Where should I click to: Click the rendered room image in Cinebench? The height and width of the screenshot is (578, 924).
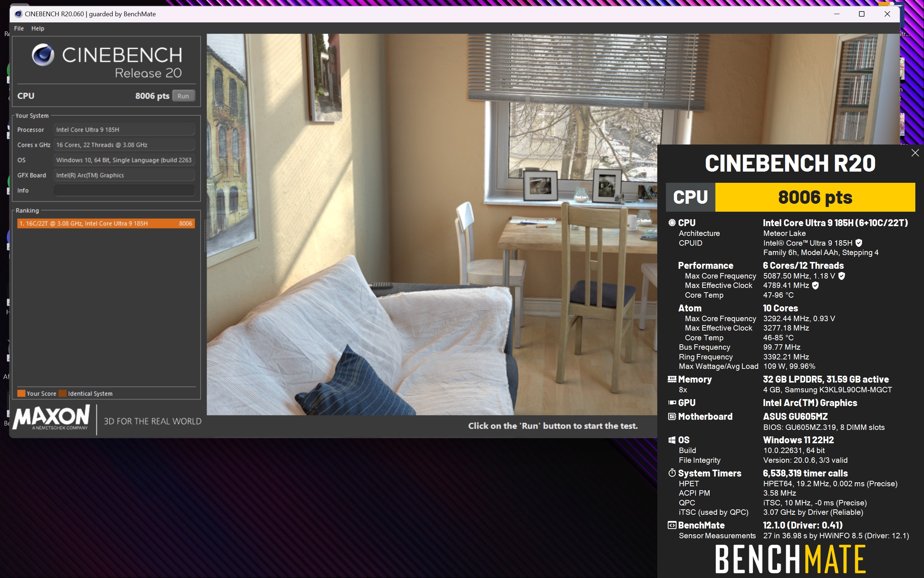click(x=431, y=224)
